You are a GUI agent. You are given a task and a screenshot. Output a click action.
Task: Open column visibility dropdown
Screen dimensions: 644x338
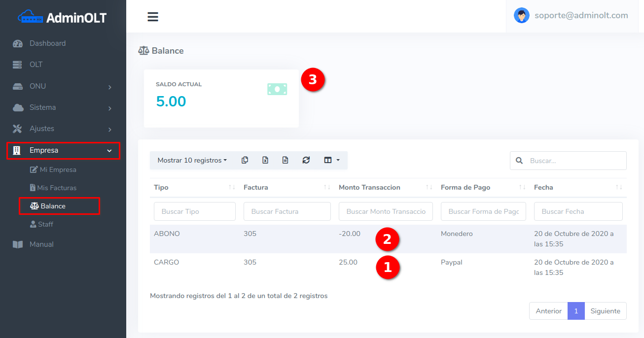tap(331, 160)
